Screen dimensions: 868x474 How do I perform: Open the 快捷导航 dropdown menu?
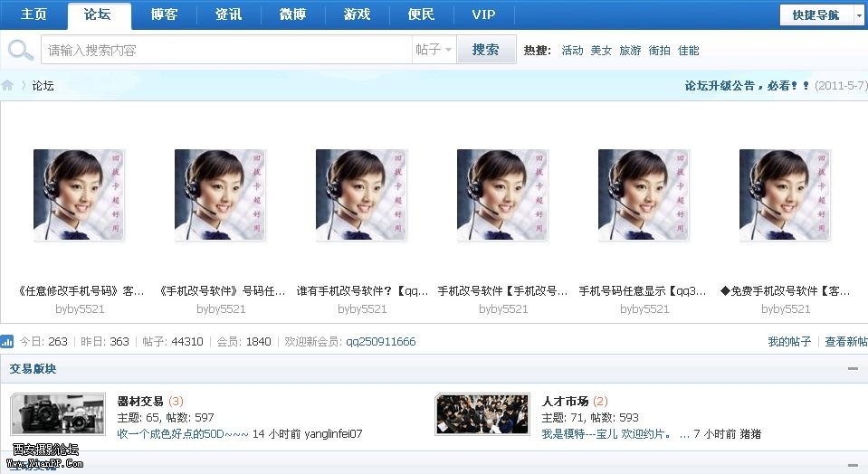coord(822,15)
